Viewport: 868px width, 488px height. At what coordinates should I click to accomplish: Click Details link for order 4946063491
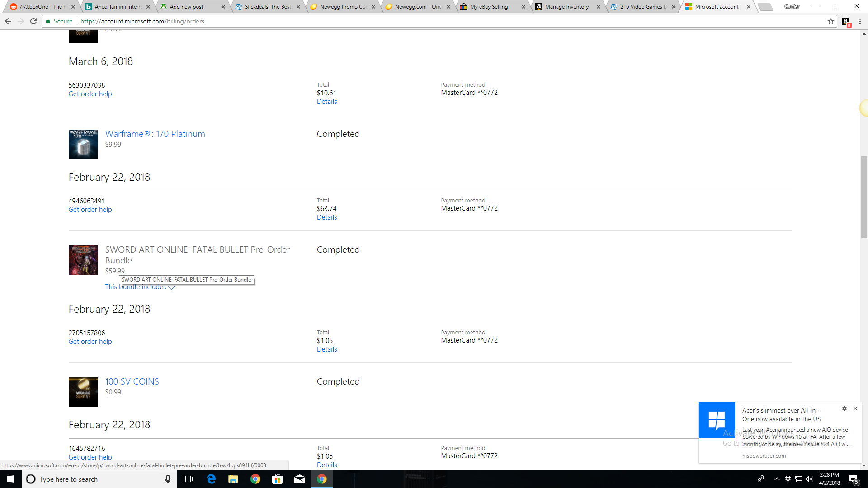[x=326, y=217]
